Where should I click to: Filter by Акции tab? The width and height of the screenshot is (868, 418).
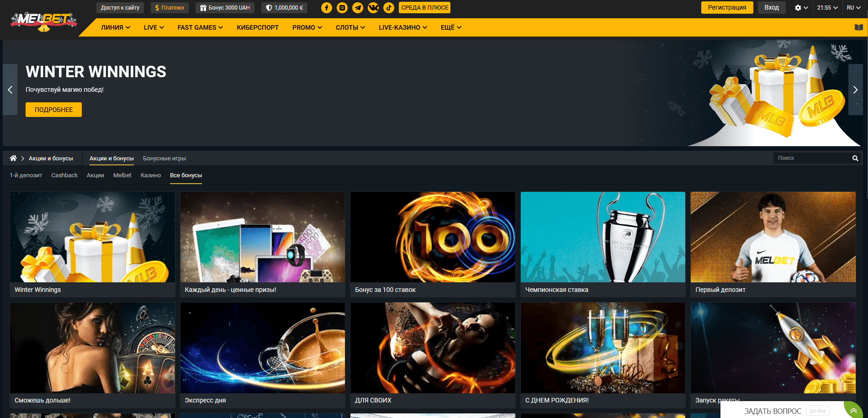(x=95, y=175)
